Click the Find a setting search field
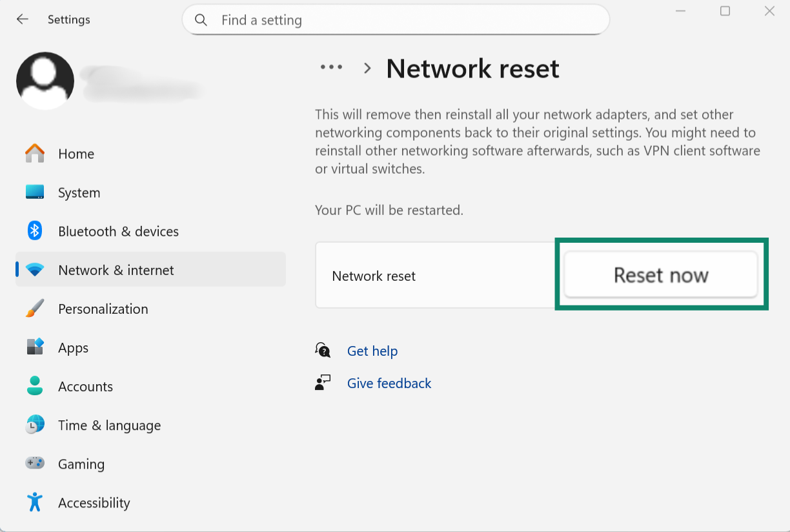This screenshot has height=532, width=790. point(396,19)
